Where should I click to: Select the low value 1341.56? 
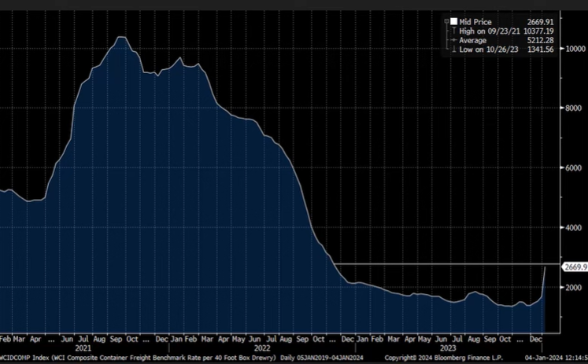[540, 50]
